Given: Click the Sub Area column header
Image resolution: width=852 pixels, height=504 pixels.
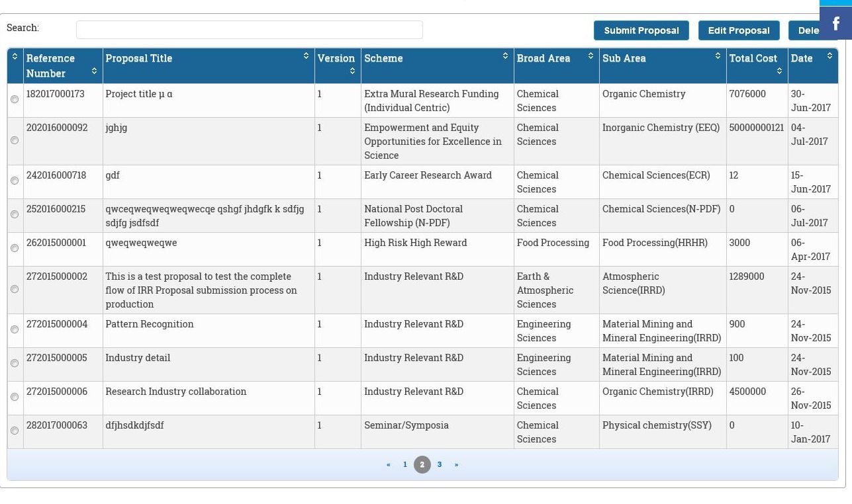Looking at the screenshot, I should click(663, 65).
